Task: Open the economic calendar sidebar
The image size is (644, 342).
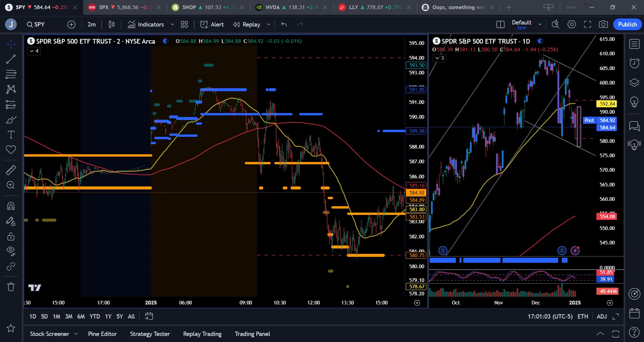Action: (x=634, y=313)
